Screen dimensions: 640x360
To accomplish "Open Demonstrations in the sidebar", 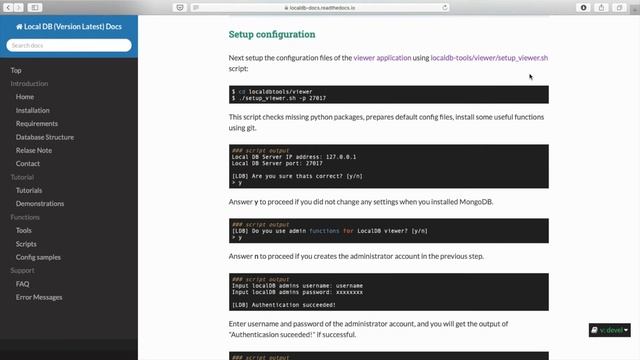I will [40, 204].
